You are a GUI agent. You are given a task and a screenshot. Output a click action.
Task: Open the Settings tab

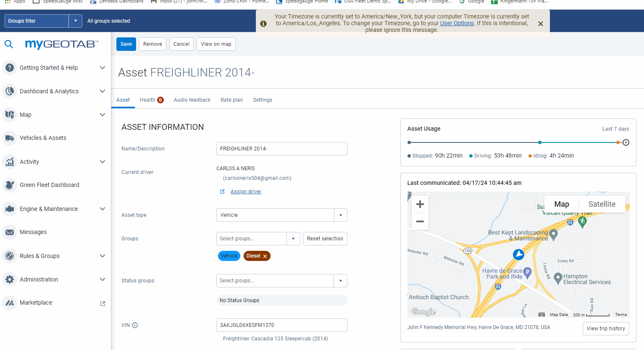coord(263,100)
